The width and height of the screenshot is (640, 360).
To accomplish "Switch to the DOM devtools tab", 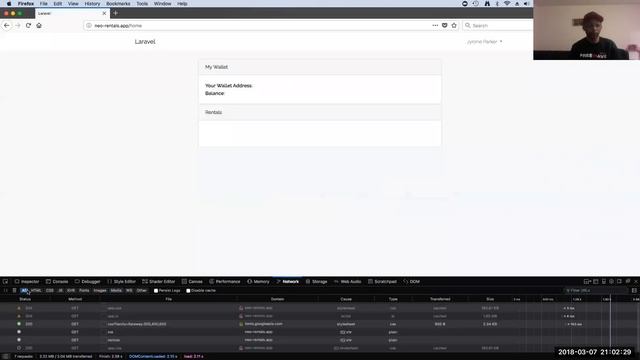I will click(411, 281).
